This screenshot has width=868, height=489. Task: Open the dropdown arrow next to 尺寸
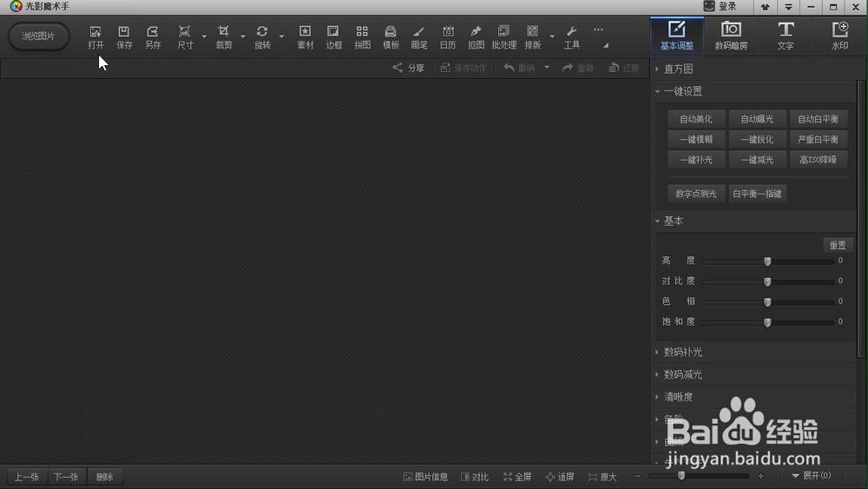click(x=204, y=36)
